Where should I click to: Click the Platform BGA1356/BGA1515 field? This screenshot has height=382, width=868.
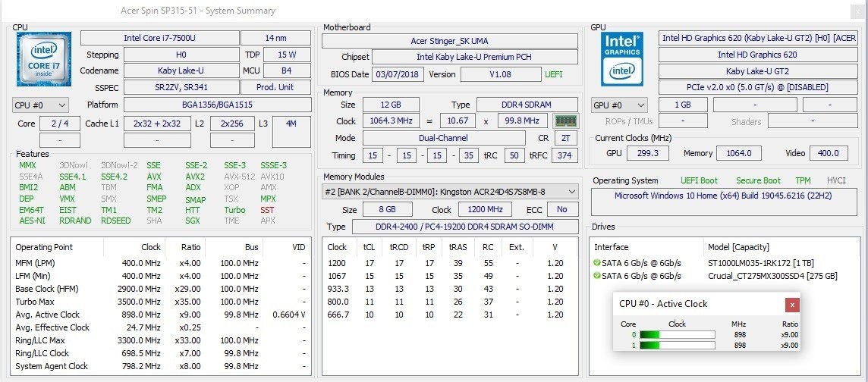pos(217,105)
